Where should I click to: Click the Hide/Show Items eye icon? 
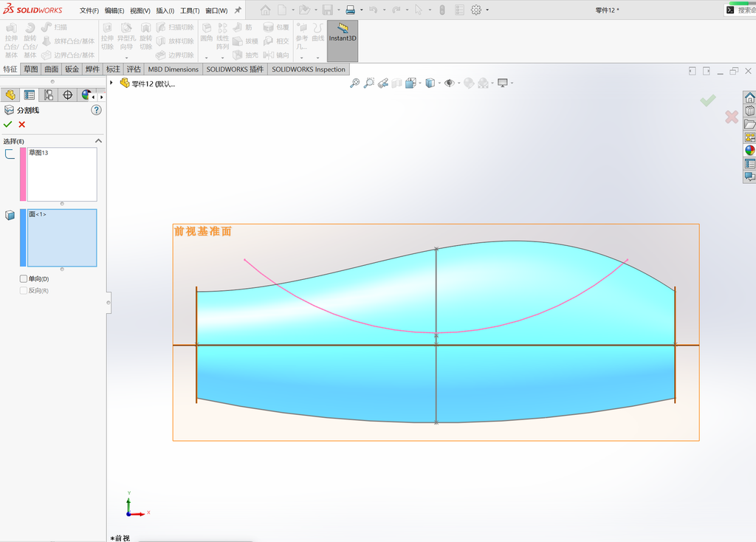pyautogui.click(x=450, y=83)
